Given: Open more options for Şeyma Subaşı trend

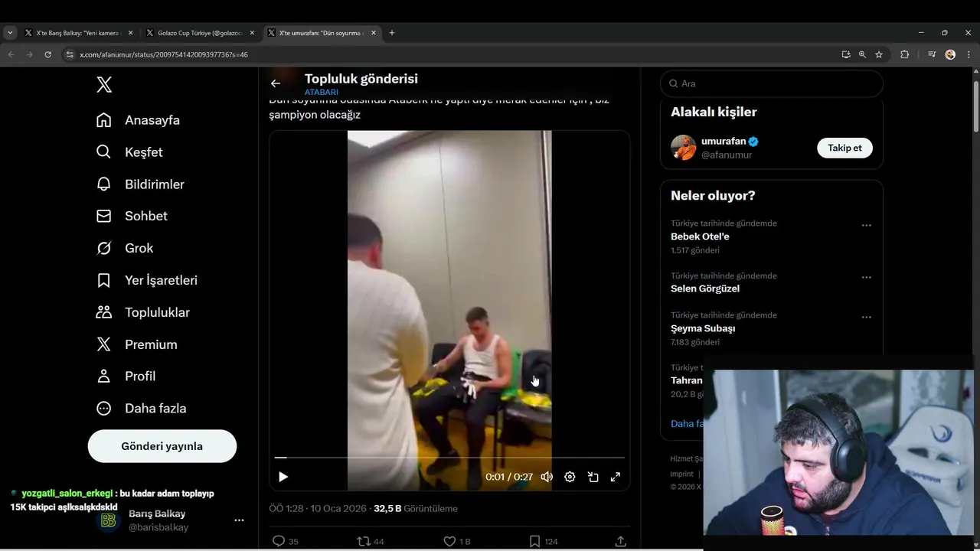Looking at the screenshot, I should click(x=867, y=317).
